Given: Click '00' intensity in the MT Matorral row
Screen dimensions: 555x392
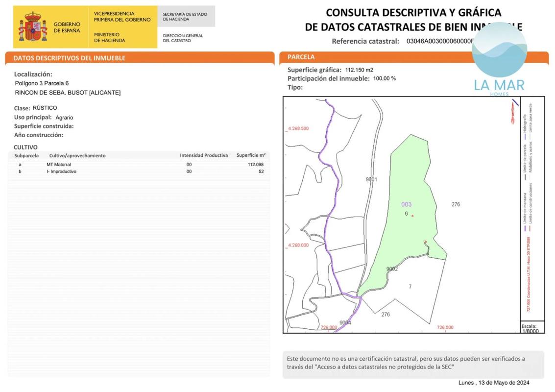Looking at the screenshot, I should [189, 164].
